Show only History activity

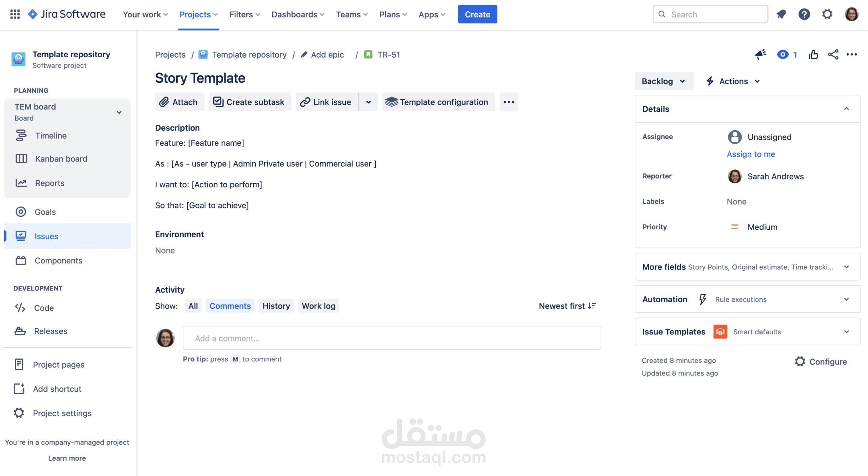pos(276,306)
